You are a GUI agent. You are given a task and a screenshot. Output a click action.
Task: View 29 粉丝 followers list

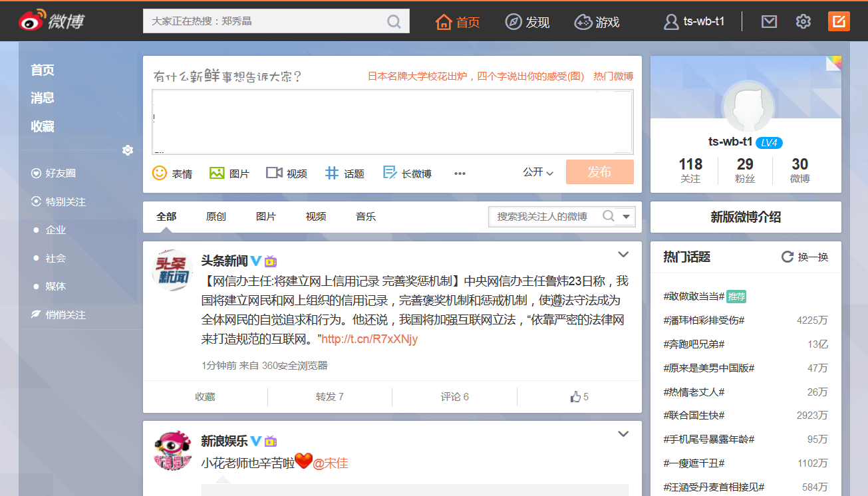(745, 170)
